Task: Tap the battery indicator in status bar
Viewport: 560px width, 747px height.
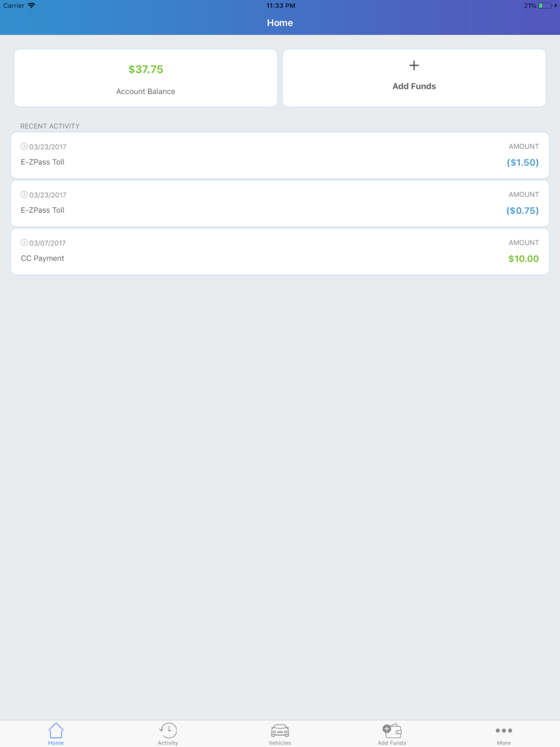Action: 545,6
